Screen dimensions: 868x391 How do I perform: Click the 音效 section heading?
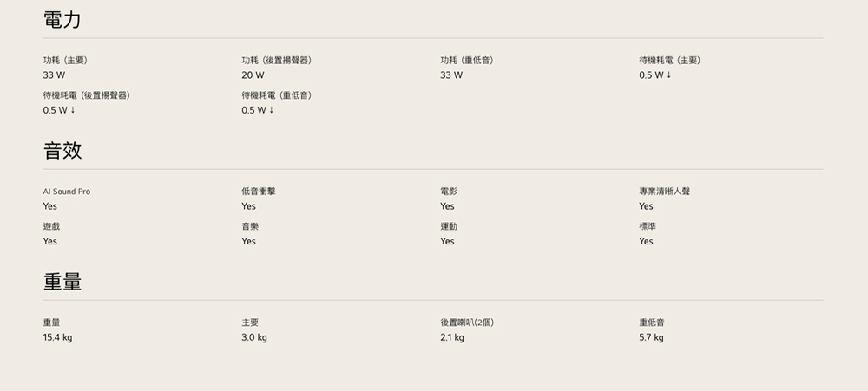(x=62, y=150)
